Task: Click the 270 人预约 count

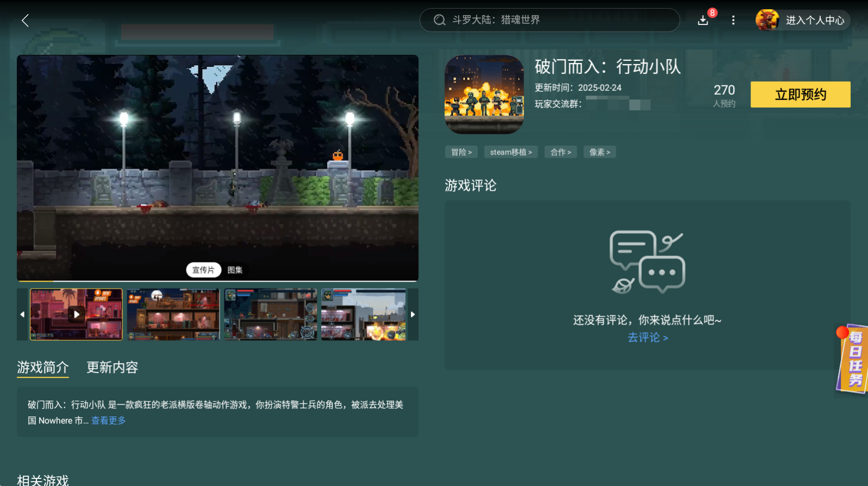Action: click(724, 95)
